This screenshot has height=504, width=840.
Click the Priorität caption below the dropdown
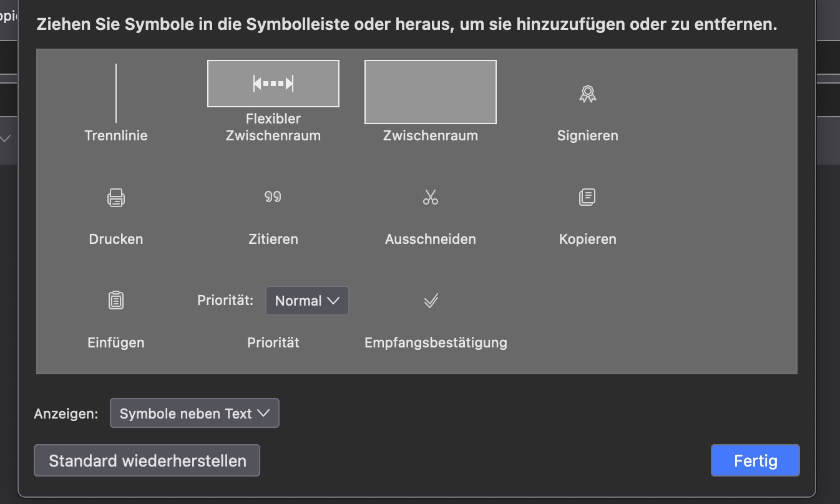(x=273, y=342)
